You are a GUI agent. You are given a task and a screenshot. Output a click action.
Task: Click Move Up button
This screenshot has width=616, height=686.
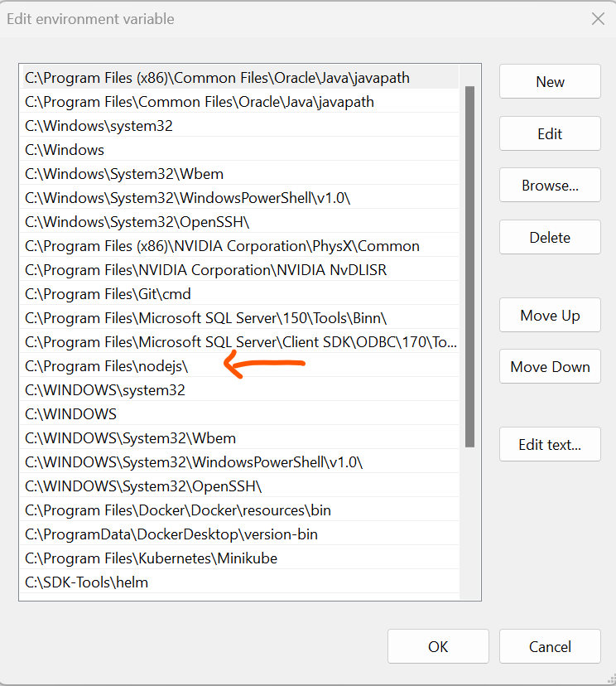(x=550, y=316)
